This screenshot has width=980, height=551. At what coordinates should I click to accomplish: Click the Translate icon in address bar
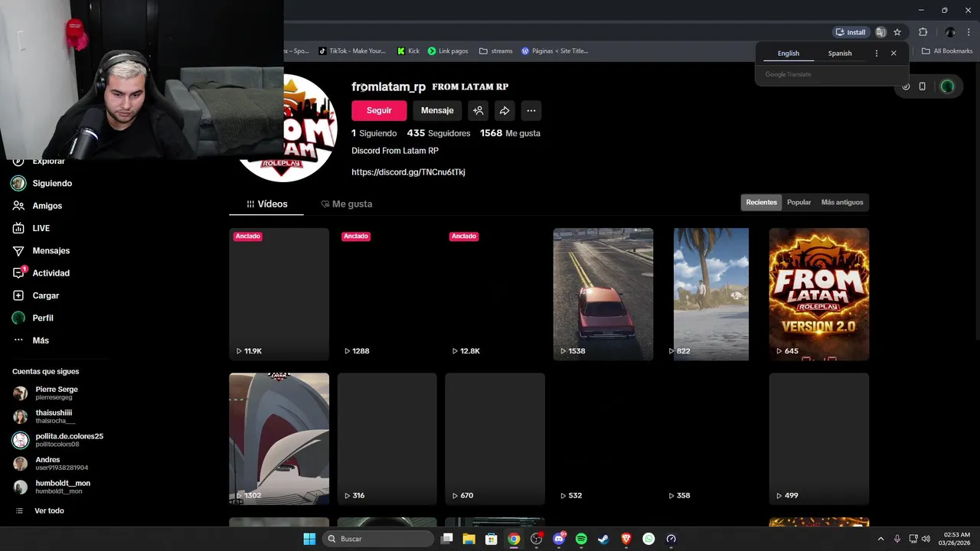(881, 32)
